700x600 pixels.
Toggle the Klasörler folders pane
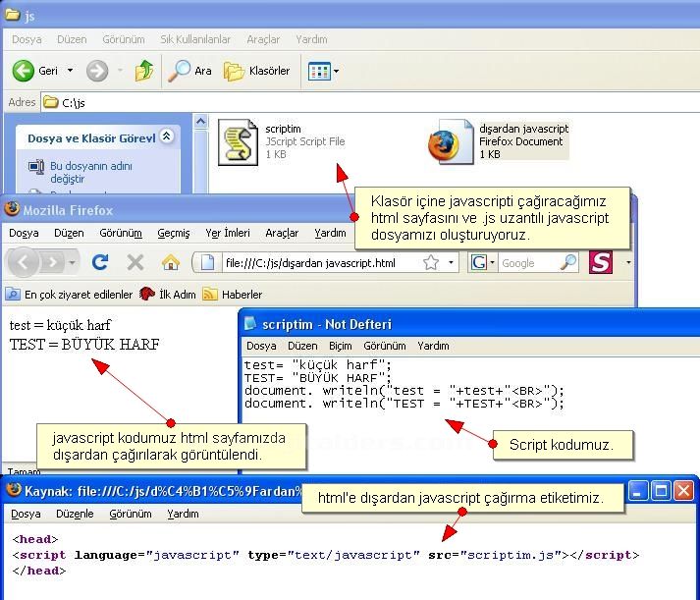click(256, 71)
